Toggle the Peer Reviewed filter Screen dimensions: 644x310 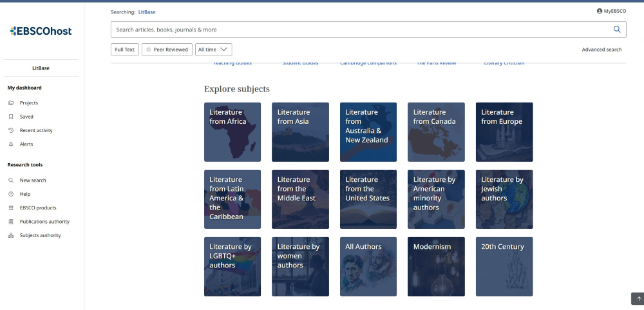pos(167,50)
